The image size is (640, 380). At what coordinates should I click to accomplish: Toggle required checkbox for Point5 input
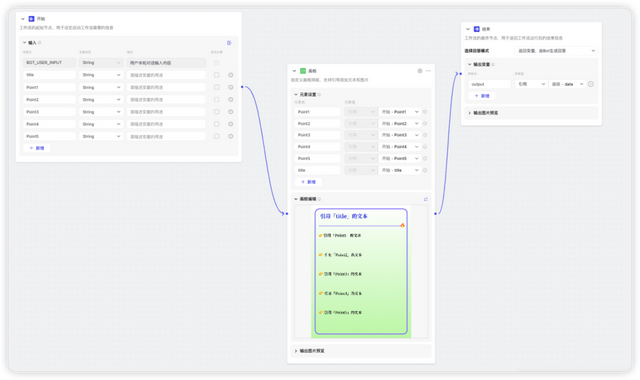(217, 136)
